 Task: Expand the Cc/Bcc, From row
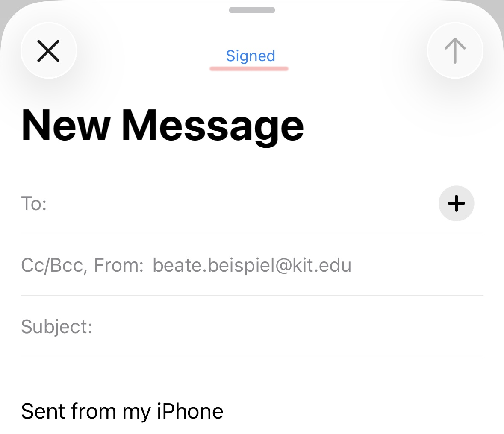coord(81,265)
